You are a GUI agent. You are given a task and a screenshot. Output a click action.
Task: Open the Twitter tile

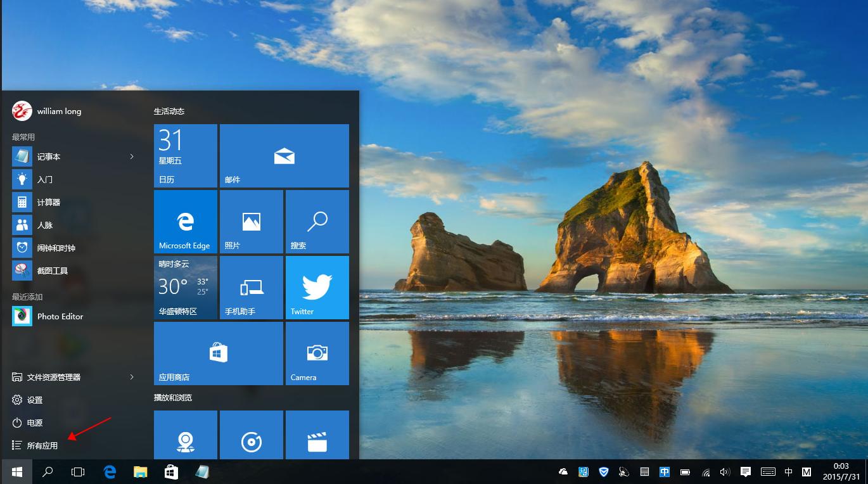pyautogui.click(x=317, y=287)
